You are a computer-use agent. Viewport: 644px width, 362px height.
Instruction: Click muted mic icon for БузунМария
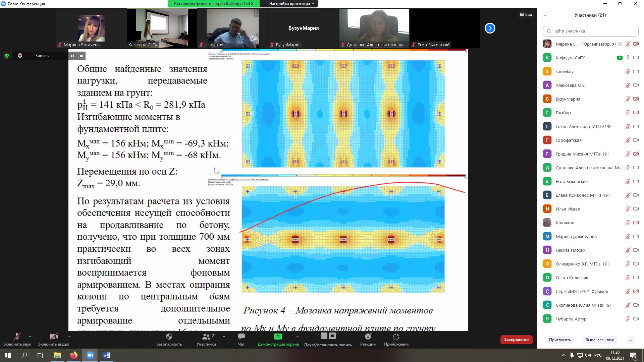coord(628,99)
